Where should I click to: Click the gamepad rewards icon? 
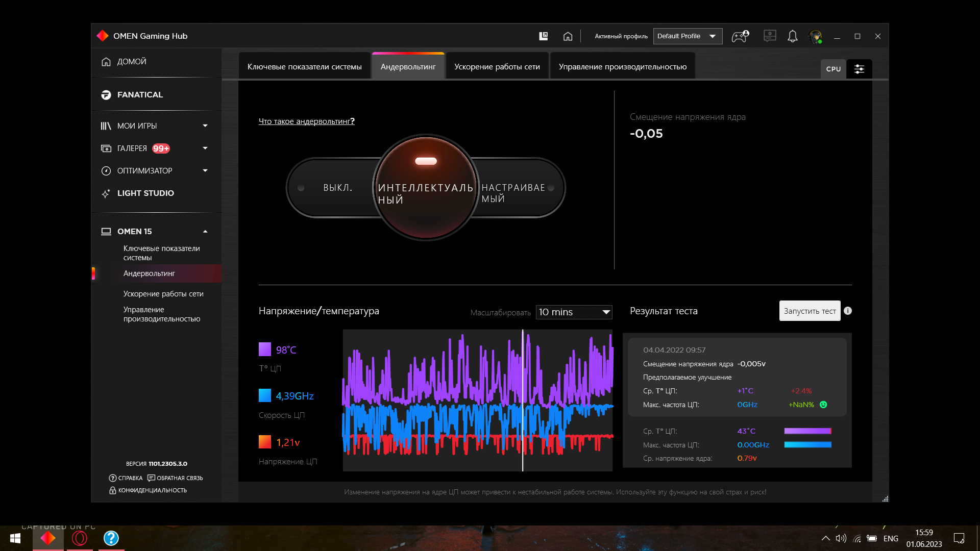point(740,36)
